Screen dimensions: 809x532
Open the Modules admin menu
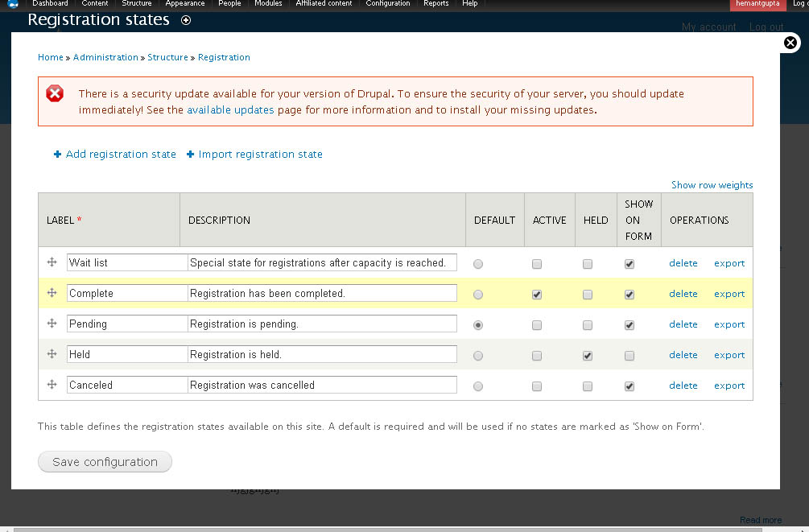268,3
